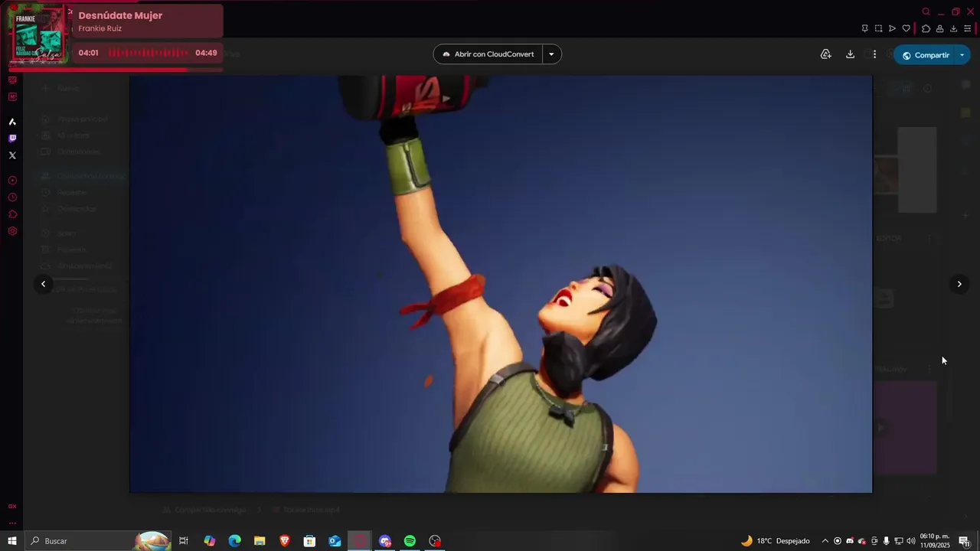This screenshot has width=980, height=551.
Task: Open the three-dot more actions menu
Action: [x=874, y=54]
